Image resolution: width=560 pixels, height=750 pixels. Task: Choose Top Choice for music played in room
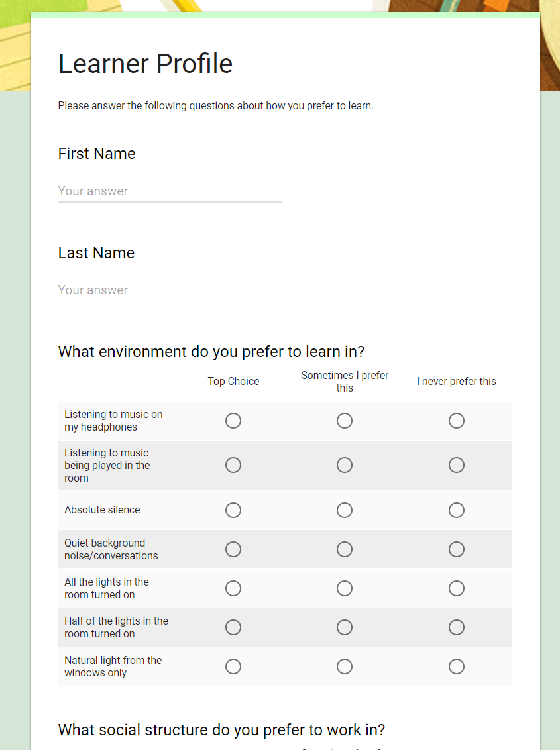pos(233,465)
